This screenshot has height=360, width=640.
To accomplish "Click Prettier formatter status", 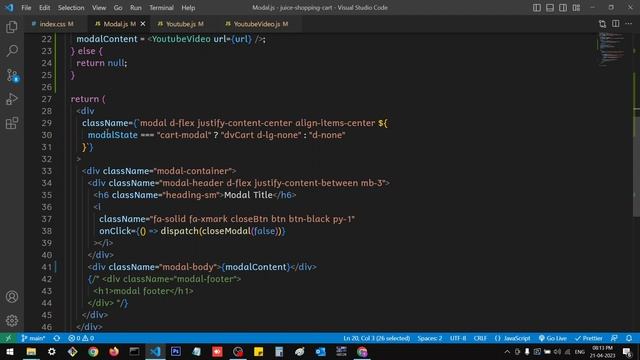I will pyautogui.click(x=589, y=338).
